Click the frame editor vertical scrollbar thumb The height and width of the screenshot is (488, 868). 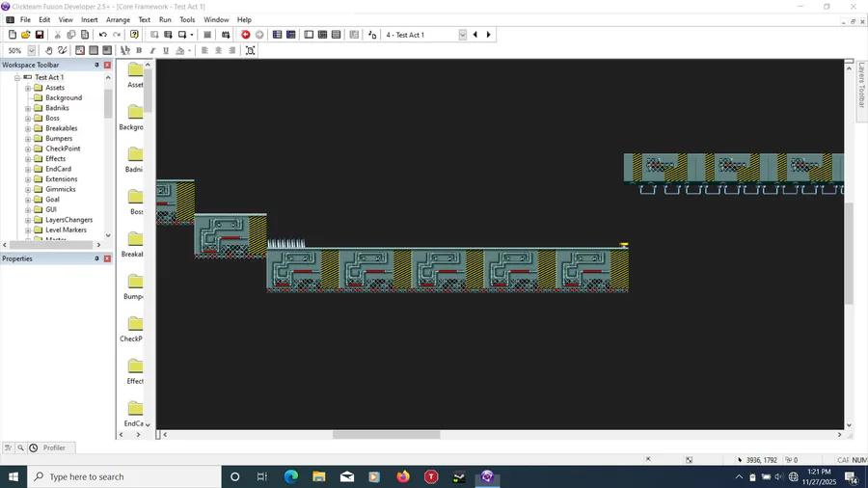[x=849, y=254]
